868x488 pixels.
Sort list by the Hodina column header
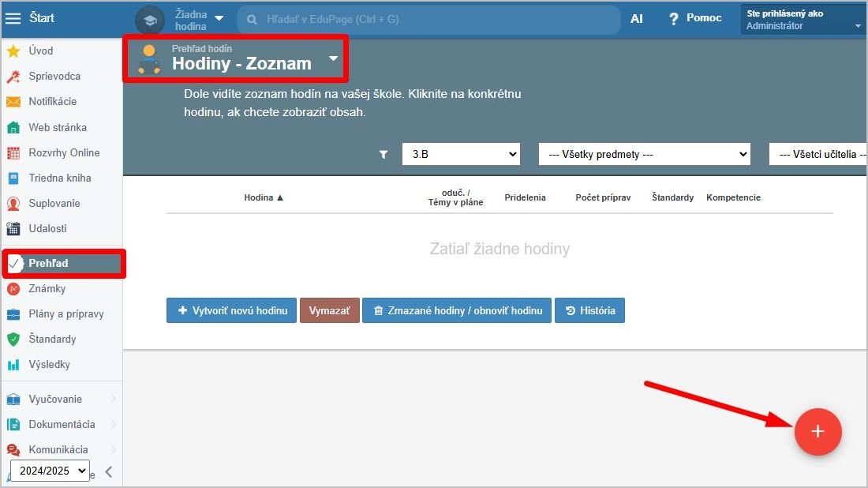tap(264, 197)
